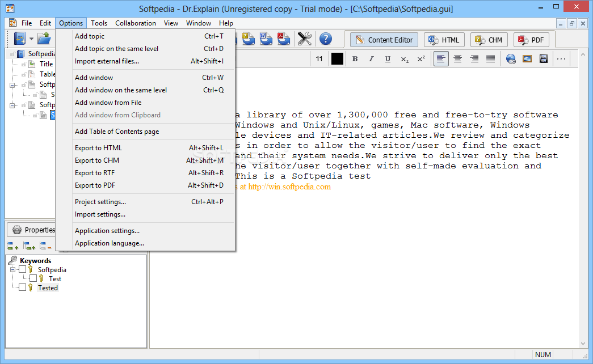Select the Title topic in tree

46,64
